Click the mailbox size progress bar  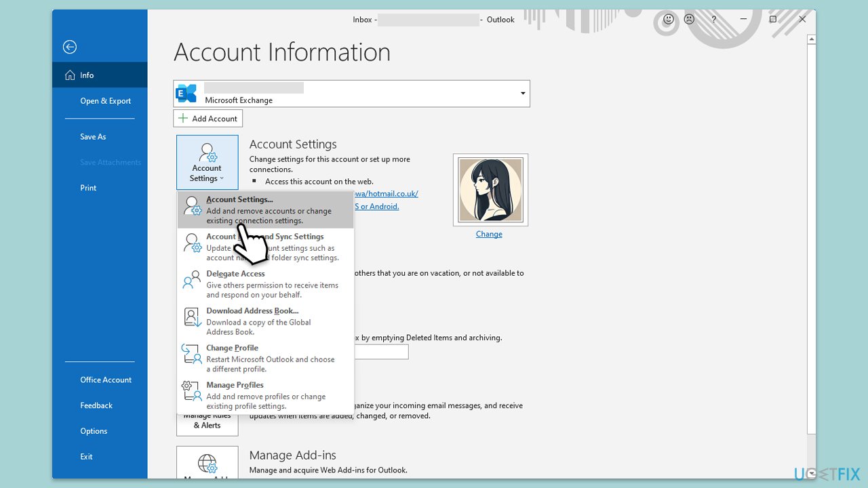[381, 352]
